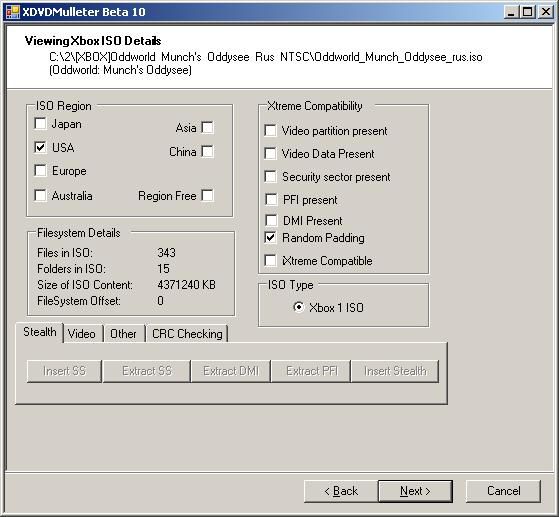Check the China region checkbox
Screen dimensions: 559x517
click(207, 151)
